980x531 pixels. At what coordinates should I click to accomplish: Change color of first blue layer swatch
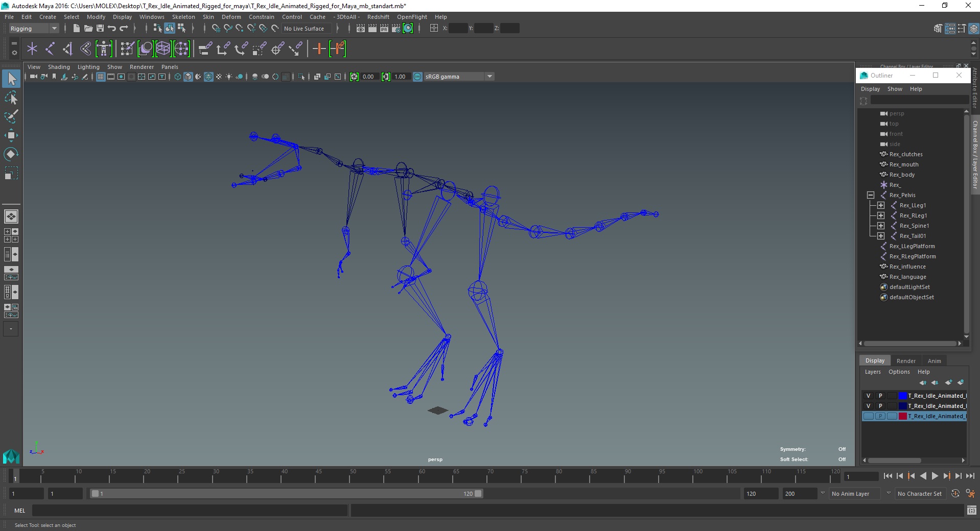pyautogui.click(x=902, y=396)
